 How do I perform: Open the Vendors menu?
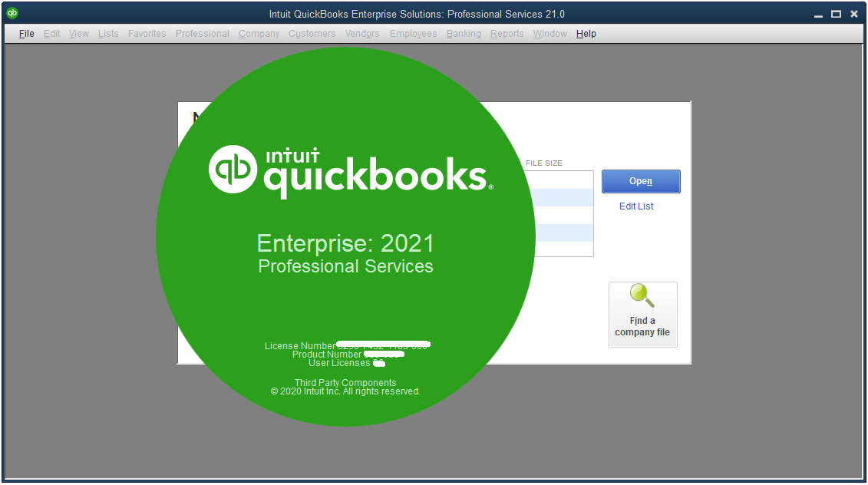pyautogui.click(x=362, y=34)
